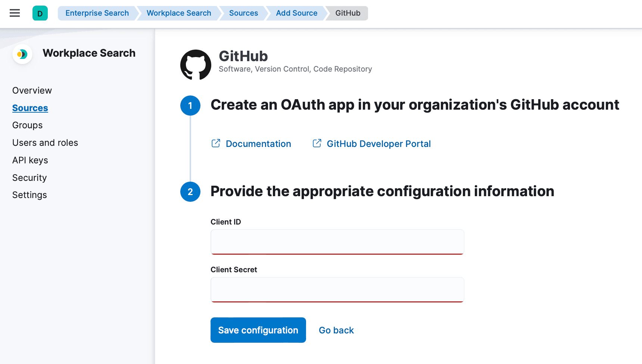Select Groups in the sidebar
This screenshot has height=364, width=642.
[28, 125]
